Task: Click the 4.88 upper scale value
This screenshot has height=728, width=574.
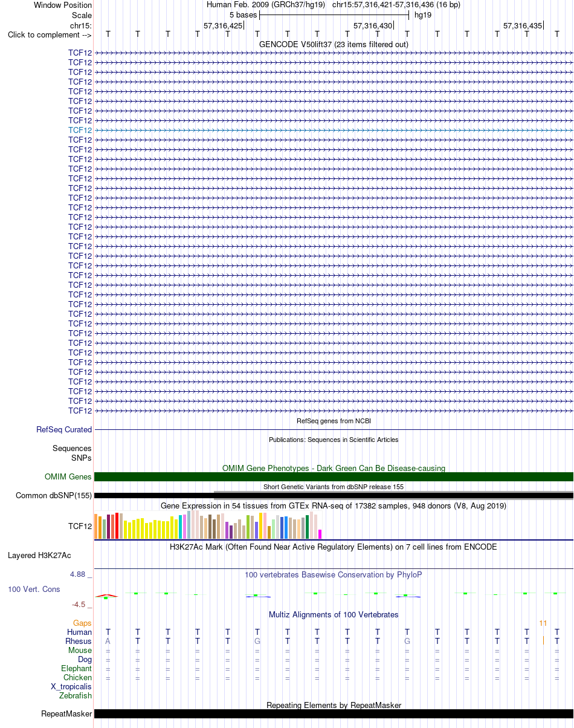Action: [80, 574]
